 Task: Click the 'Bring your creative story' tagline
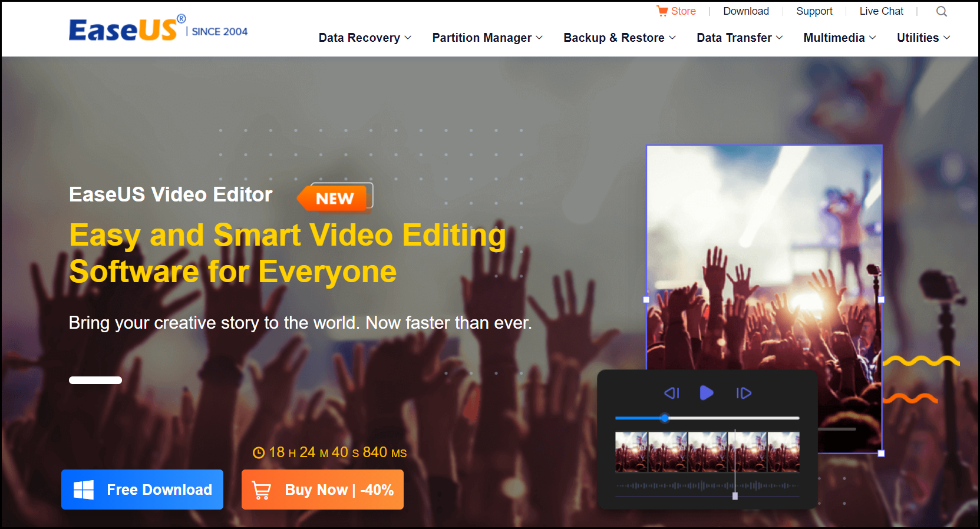[x=300, y=323]
